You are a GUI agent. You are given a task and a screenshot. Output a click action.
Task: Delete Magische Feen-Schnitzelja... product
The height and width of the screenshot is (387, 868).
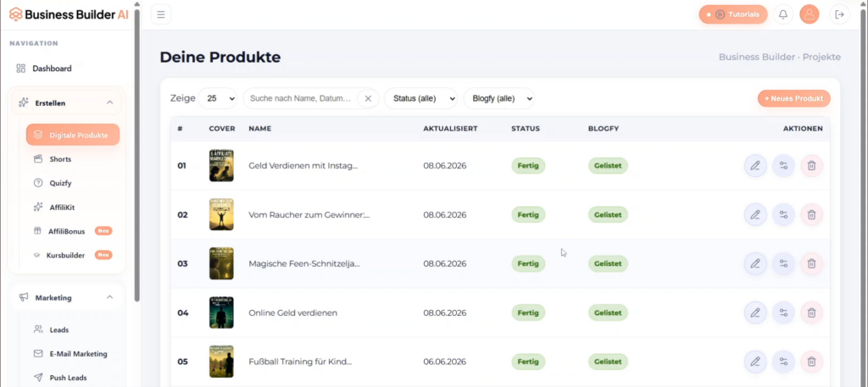coord(811,263)
